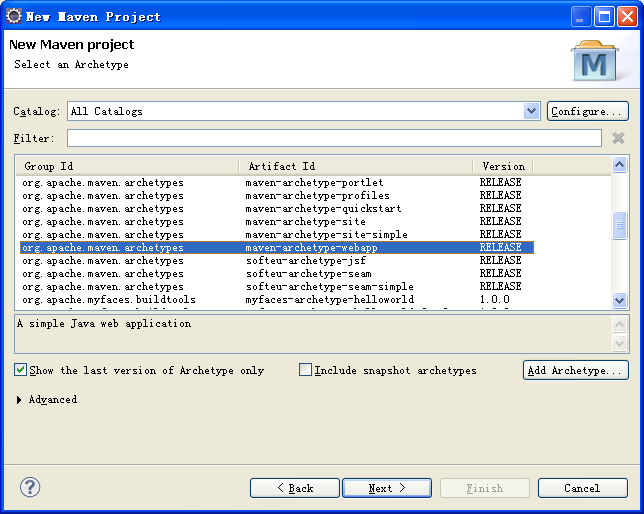Click the description text 'A simple Java web application'
The width and height of the screenshot is (644, 514).
104,324
